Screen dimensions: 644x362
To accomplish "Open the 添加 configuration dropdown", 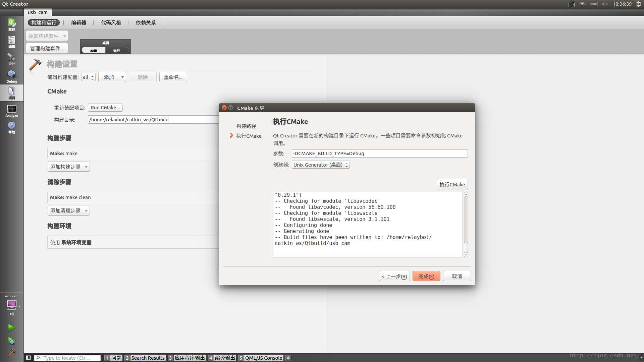I will (x=112, y=77).
